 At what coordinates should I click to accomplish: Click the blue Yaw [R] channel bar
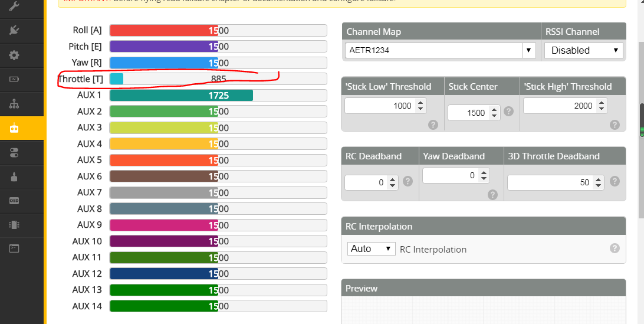[x=218, y=63]
